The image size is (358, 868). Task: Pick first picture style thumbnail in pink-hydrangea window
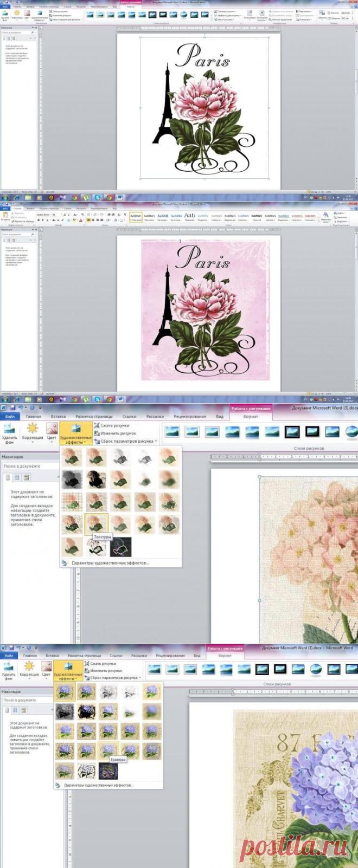[x=172, y=432]
